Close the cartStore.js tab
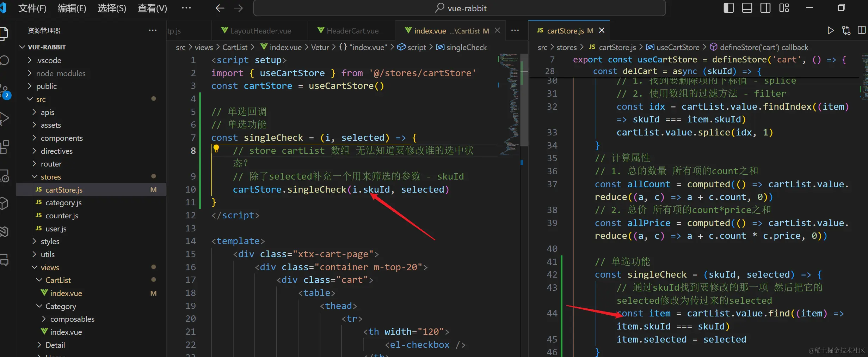 pyautogui.click(x=602, y=30)
